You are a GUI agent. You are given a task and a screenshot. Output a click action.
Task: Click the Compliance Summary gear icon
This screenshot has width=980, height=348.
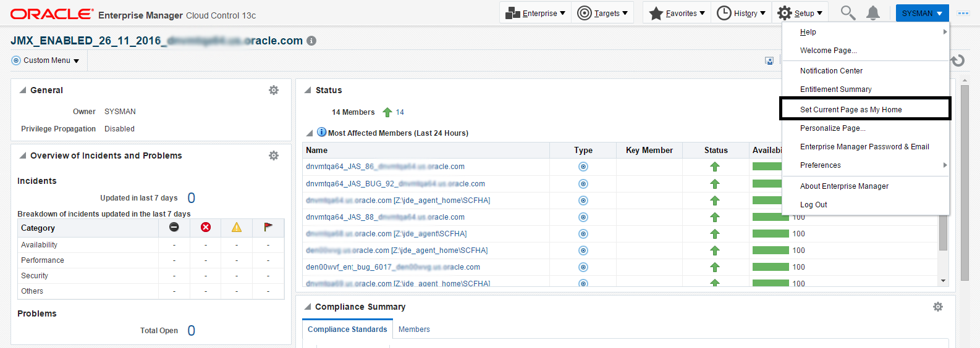938,307
